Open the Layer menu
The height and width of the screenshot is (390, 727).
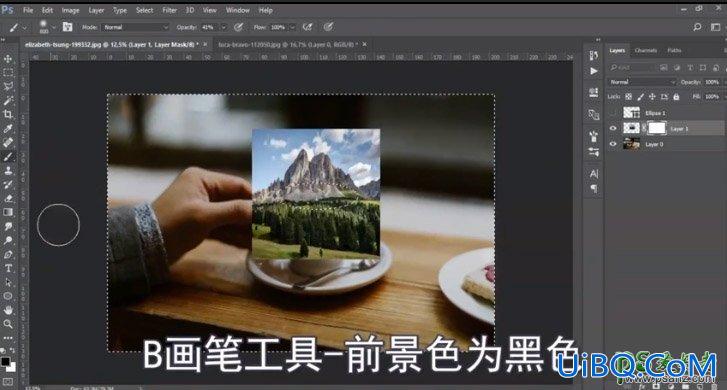click(96, 10)
